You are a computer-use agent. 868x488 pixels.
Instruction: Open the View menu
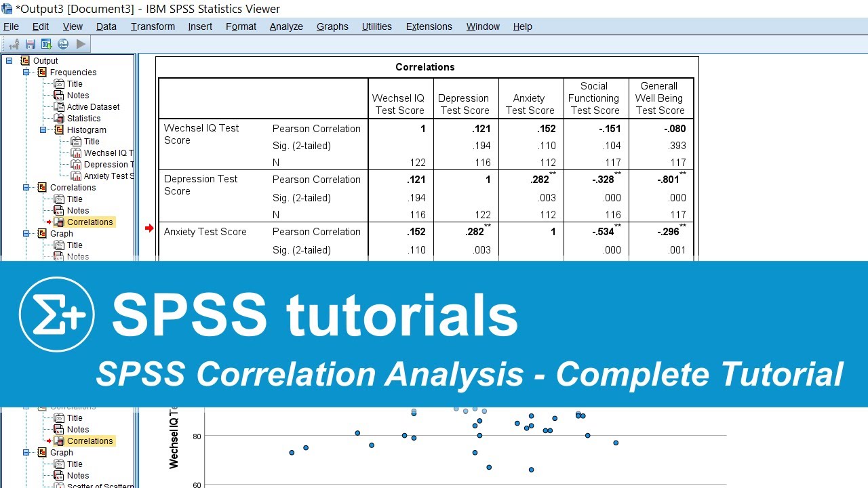73,26
